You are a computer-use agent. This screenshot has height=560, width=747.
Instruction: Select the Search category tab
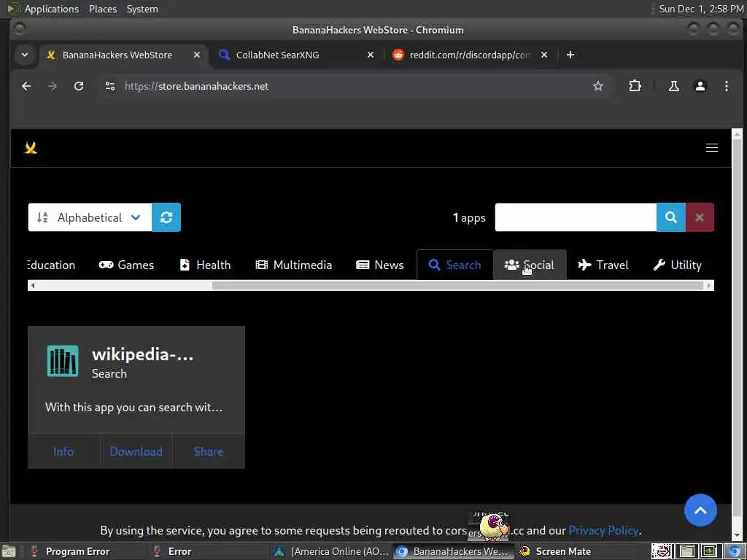pyautogui.click(x=454, y=265)
